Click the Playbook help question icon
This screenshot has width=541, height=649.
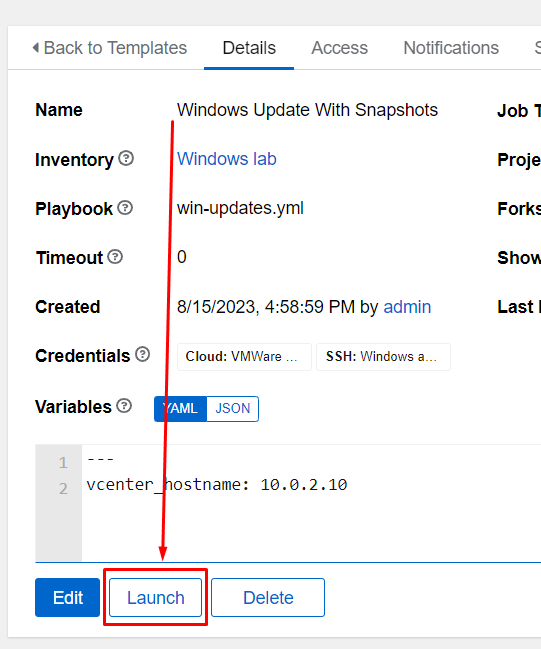(x=125, y=208)
